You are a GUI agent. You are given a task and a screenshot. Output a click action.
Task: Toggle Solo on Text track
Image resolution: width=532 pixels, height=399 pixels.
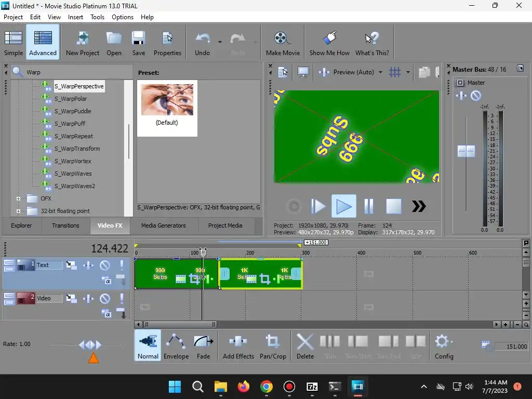point(122,265)
